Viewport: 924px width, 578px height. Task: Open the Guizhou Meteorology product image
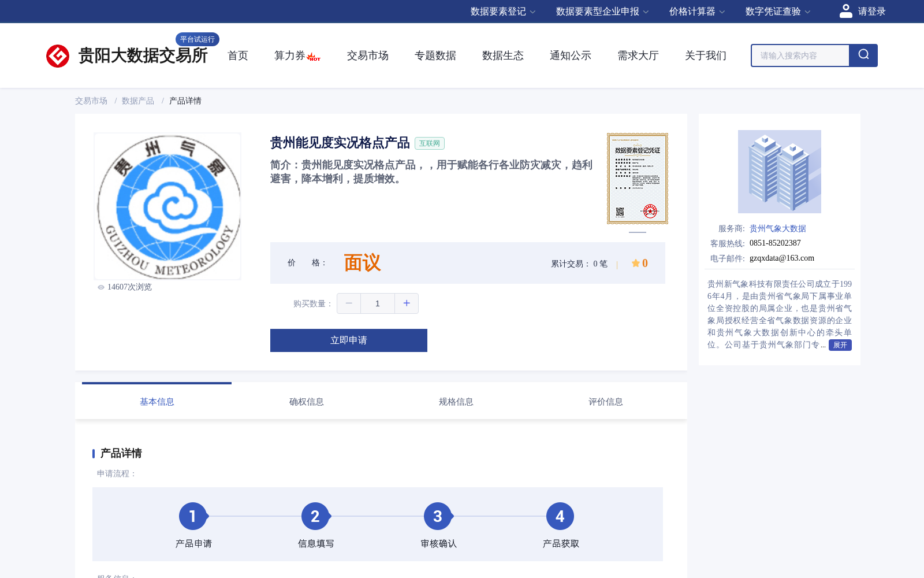coord(167,206)
